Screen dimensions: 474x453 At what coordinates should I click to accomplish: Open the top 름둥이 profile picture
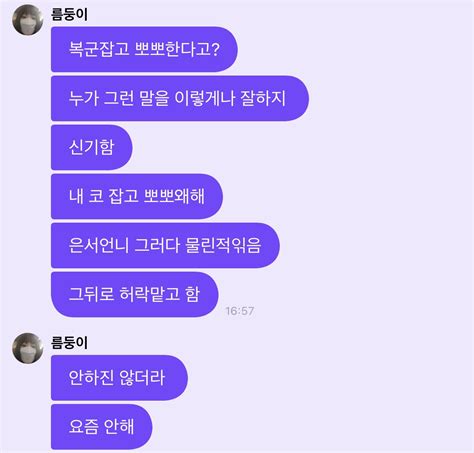pos(28,20)
